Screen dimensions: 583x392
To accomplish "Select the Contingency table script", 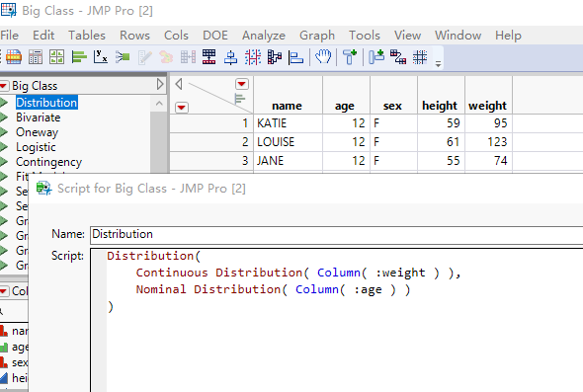I will [48, 162].
